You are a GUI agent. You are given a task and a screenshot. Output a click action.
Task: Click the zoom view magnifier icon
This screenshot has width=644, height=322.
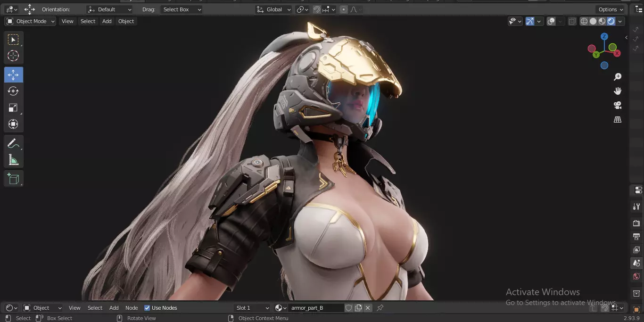pyautogui.click(x=618, y=77)
